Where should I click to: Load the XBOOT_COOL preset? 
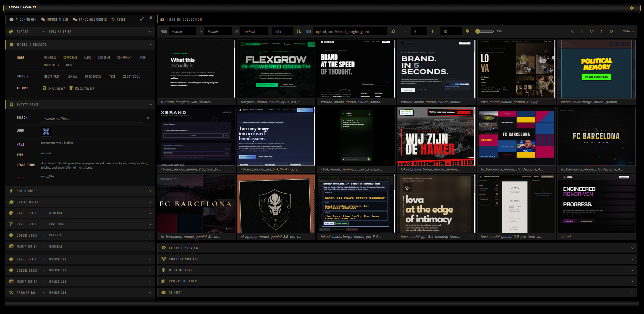click(132, 76)
